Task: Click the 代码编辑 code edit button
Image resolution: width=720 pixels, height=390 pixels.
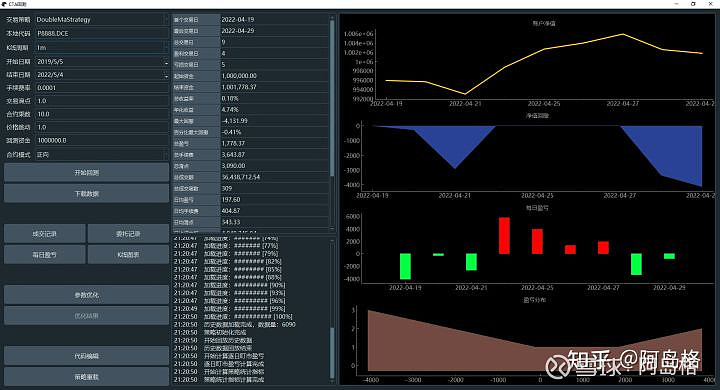Action: (x=86, y=356)
